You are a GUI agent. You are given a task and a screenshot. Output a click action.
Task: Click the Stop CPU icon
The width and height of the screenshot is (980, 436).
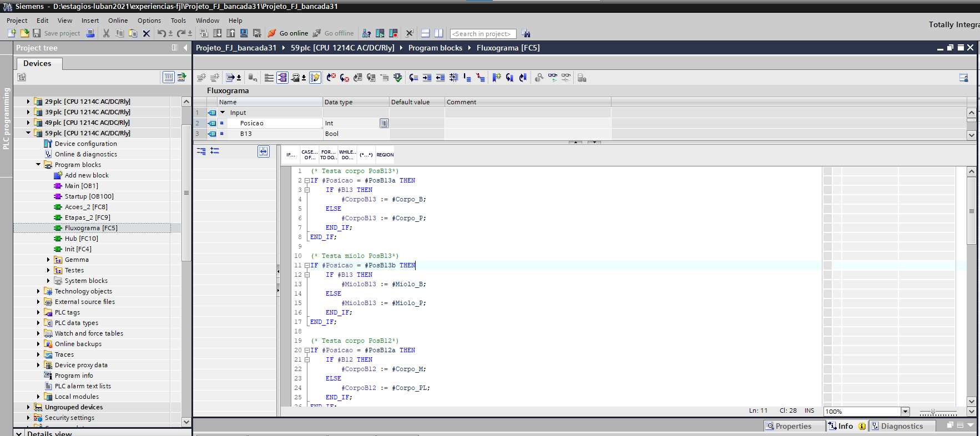(x=393, y=33)
